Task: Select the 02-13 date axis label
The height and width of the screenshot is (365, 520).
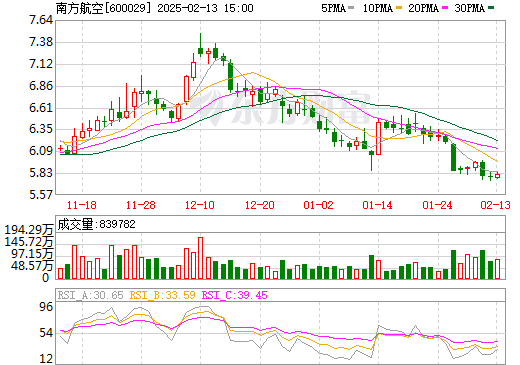Action: [x=496, y=205]
